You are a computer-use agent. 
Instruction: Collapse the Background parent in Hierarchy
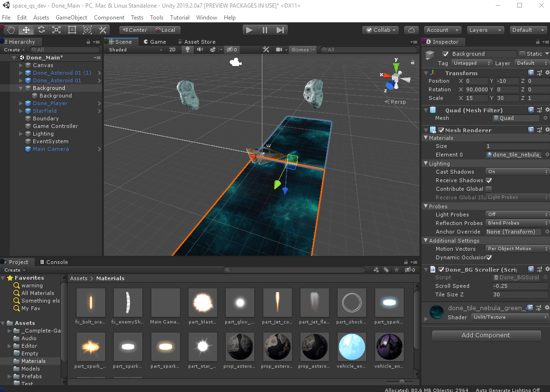[20, 88]
